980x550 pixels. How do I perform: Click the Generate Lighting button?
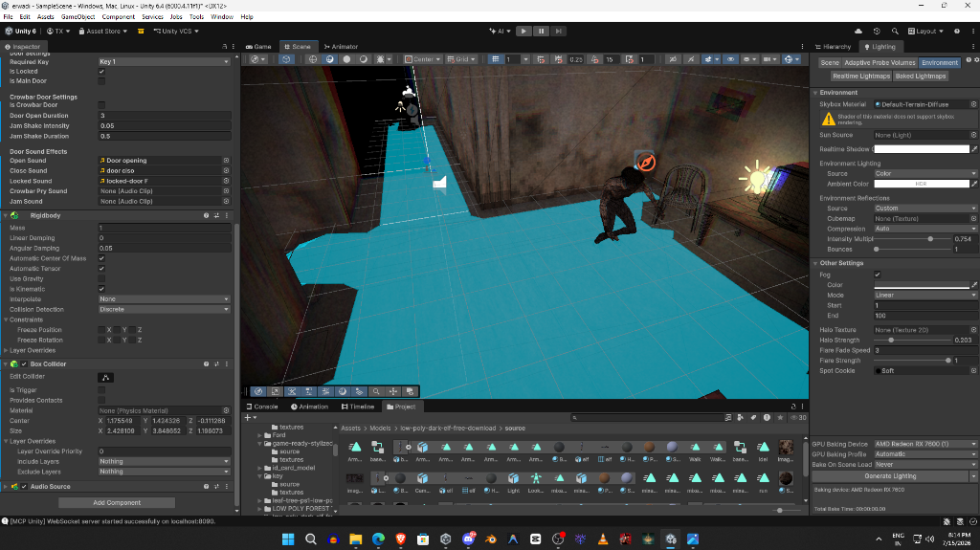click(x=890, y=476)
